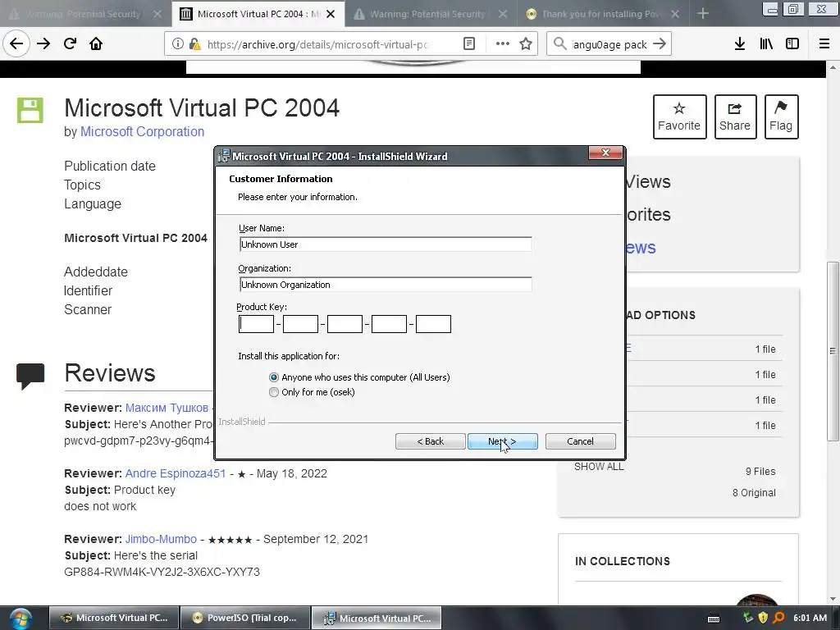Viewport: 840px width, 630px height.
Task: Cancel the Virtual PC installation
Action: tap(580, 441)
